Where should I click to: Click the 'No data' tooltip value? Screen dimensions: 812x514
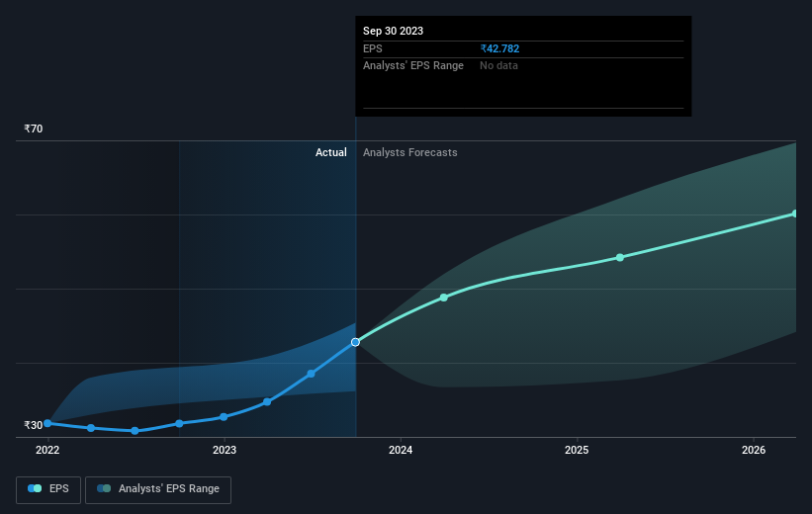coord(498,66)
